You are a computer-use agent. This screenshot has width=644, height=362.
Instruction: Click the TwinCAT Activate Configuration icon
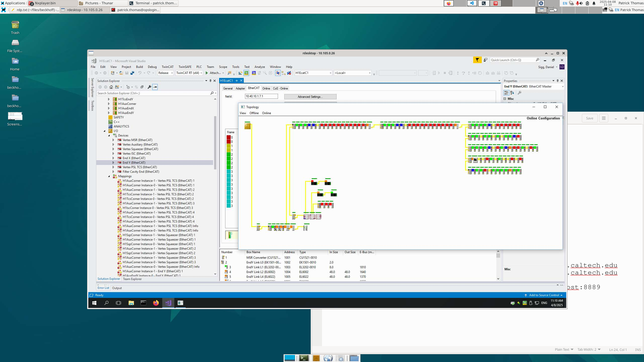tap(240, 73)
